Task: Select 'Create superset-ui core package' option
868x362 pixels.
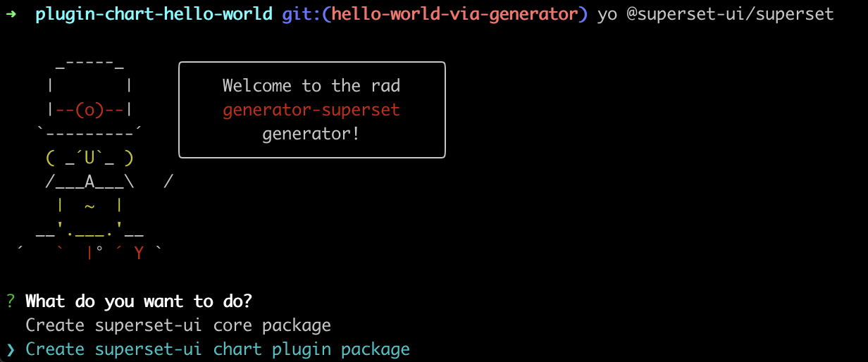Action: coord(178,325)
